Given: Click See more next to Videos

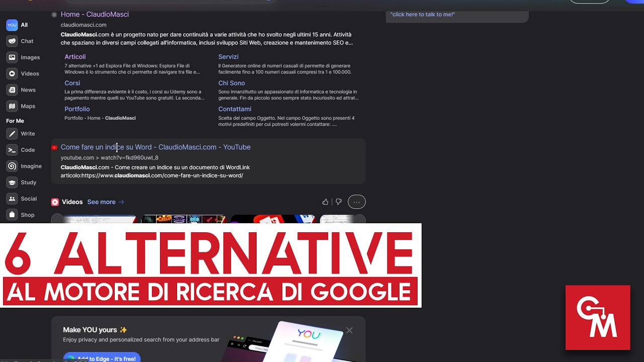Looking at the screenshot, I should [x=106, y=202].
